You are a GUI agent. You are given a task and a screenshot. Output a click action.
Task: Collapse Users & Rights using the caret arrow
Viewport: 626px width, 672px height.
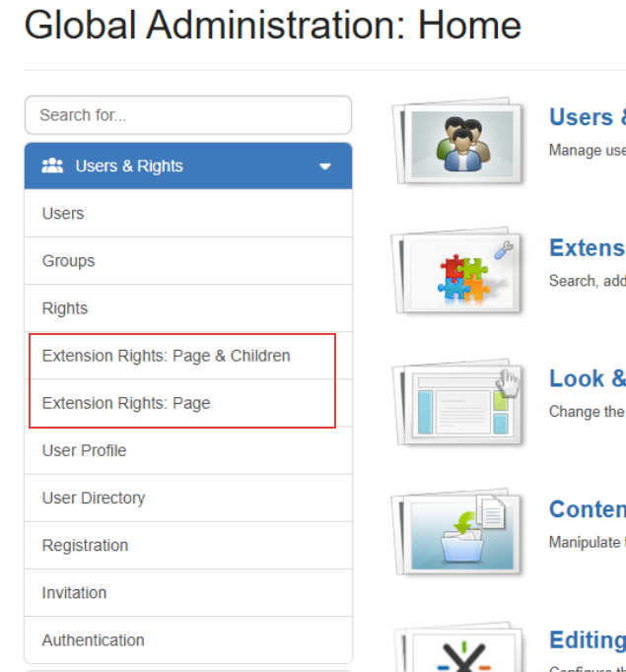(x=325, y=167)
